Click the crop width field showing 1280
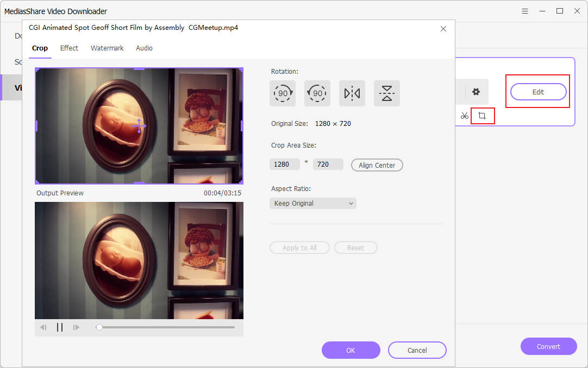Image resolution: width=588 pixels, height=368 pixels. pos(285,164)
